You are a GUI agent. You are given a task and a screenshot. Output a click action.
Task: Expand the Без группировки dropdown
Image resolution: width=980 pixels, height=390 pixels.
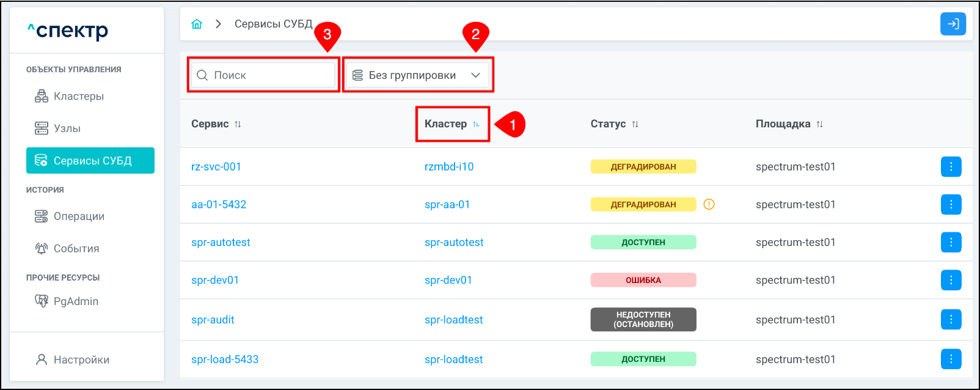(x=418, y=75)
